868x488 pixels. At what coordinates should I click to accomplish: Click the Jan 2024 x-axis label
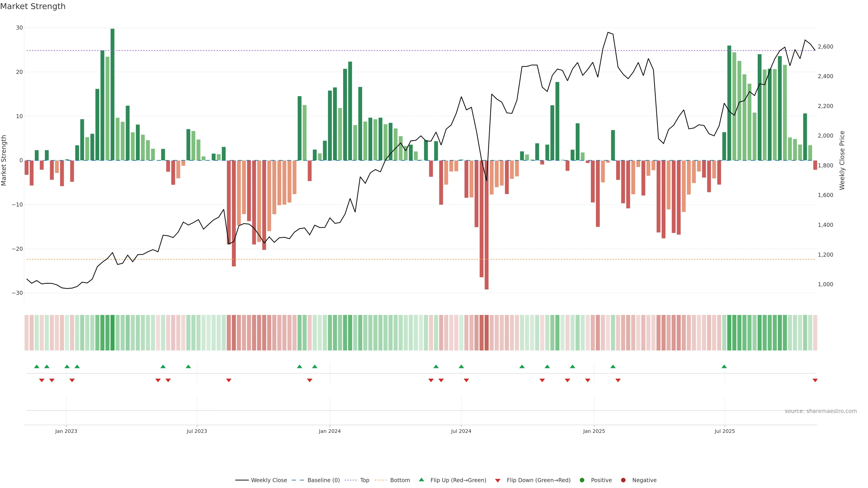330,431
